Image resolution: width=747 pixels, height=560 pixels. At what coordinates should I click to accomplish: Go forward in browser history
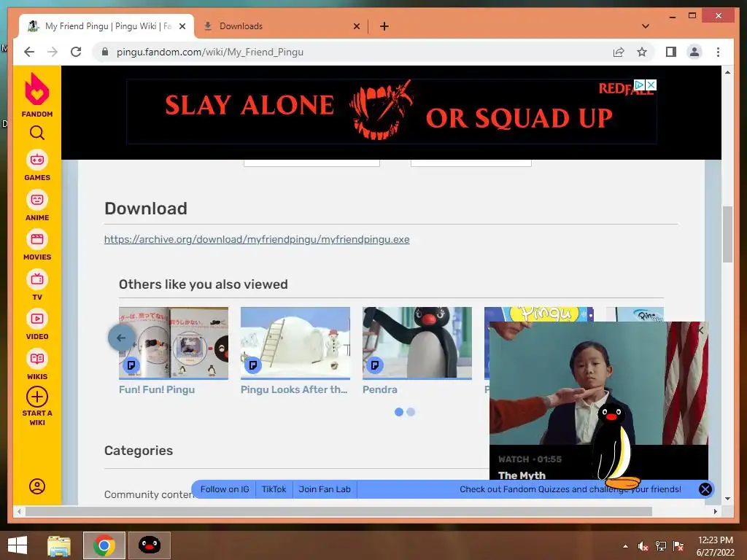53,52
